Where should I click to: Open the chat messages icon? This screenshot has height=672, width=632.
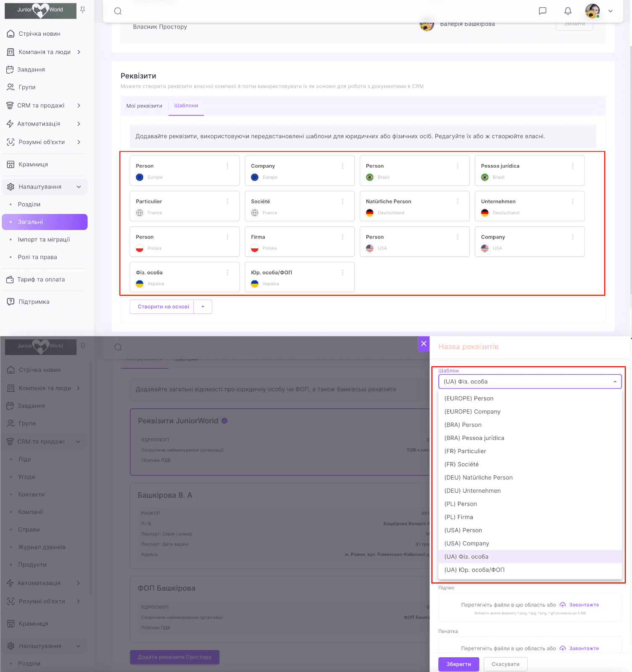coord(542,11)
